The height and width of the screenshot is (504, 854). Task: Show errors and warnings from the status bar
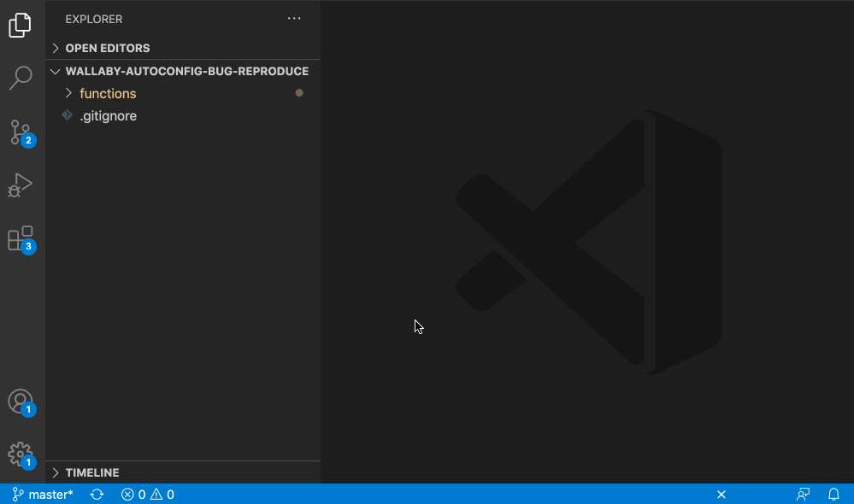tap(147, 494)
